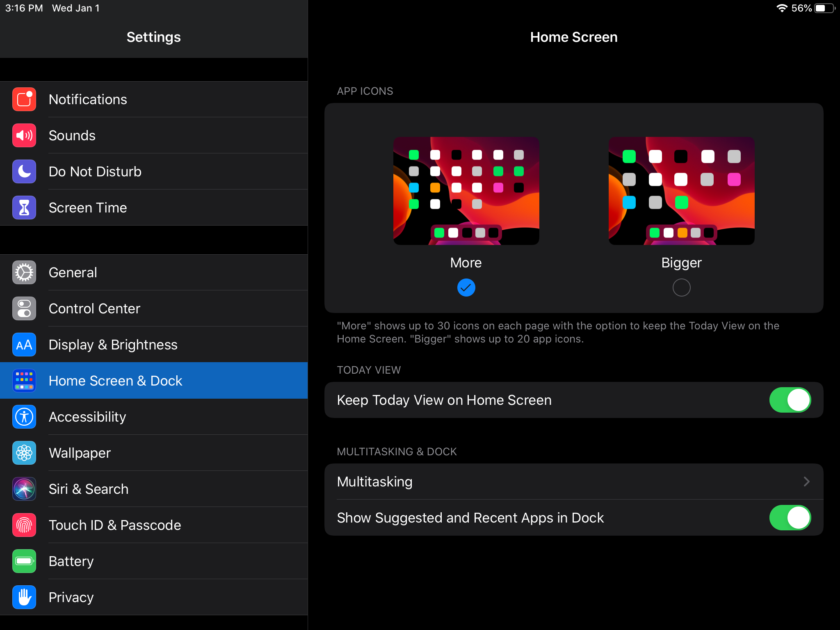Screen dimensions: 840x630
Task: Open Display & Brightness settings
Action: (x=113, y=345)
